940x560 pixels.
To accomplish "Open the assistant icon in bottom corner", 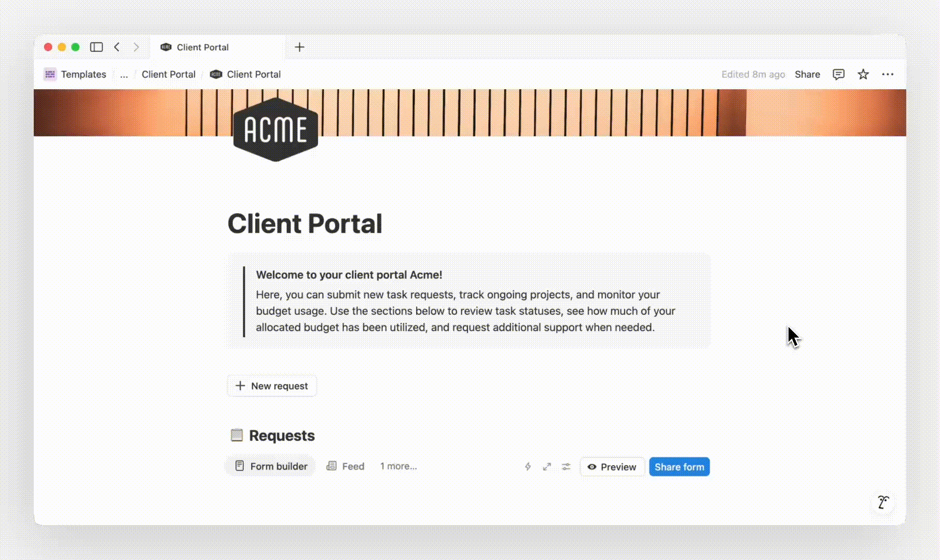I will 883,502.
